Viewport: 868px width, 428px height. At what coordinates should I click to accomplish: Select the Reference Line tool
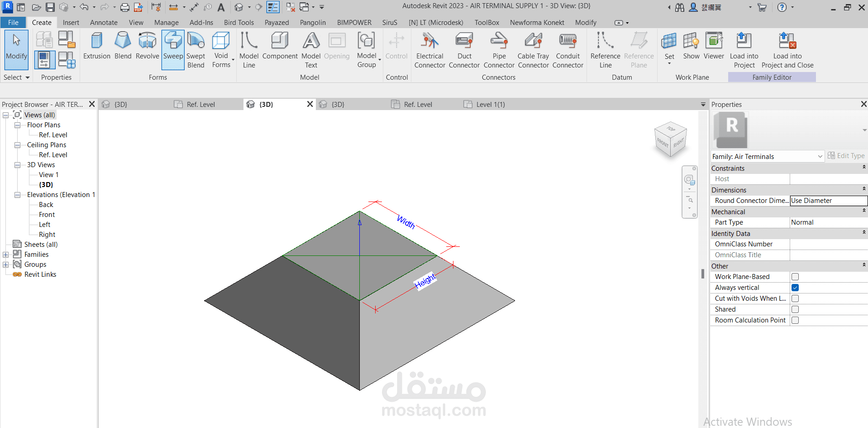[605, 50]
